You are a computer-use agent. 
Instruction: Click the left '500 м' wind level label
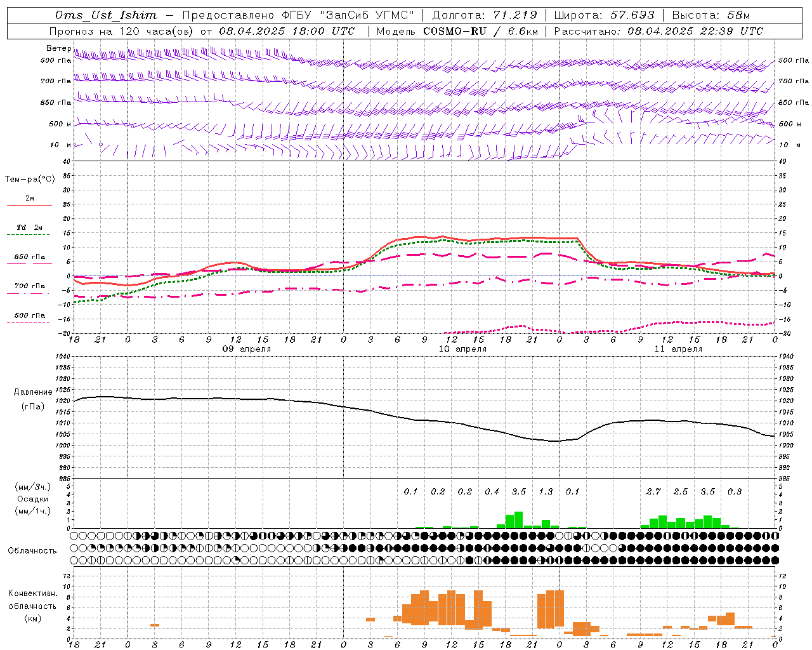point(60,124)
